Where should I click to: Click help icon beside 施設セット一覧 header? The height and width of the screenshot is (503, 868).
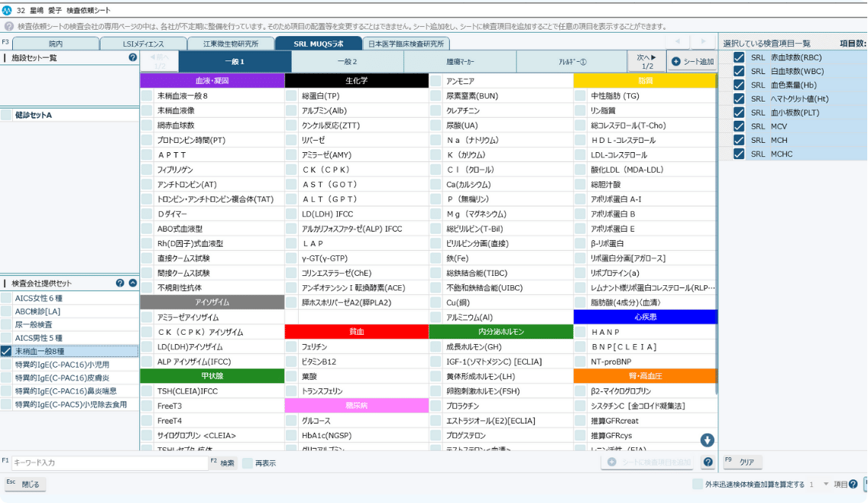coord(133,57)
